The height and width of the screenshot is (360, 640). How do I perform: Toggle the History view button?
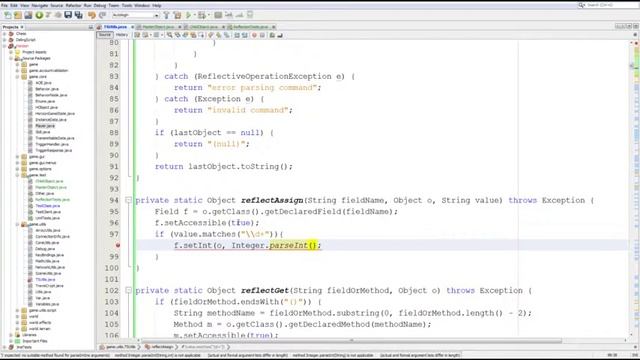[x=122, y=35]
